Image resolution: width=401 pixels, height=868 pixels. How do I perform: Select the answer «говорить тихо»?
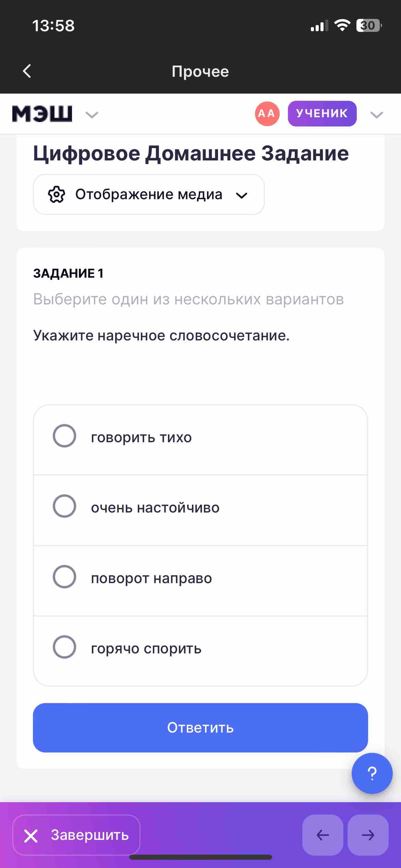[x=200, y=440]
